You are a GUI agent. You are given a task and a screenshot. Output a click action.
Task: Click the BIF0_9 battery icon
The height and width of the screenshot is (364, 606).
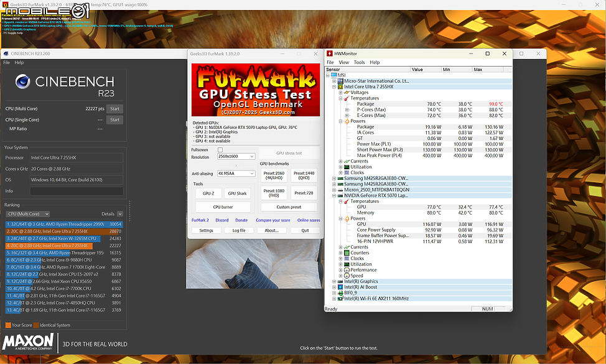pos(340,293)
